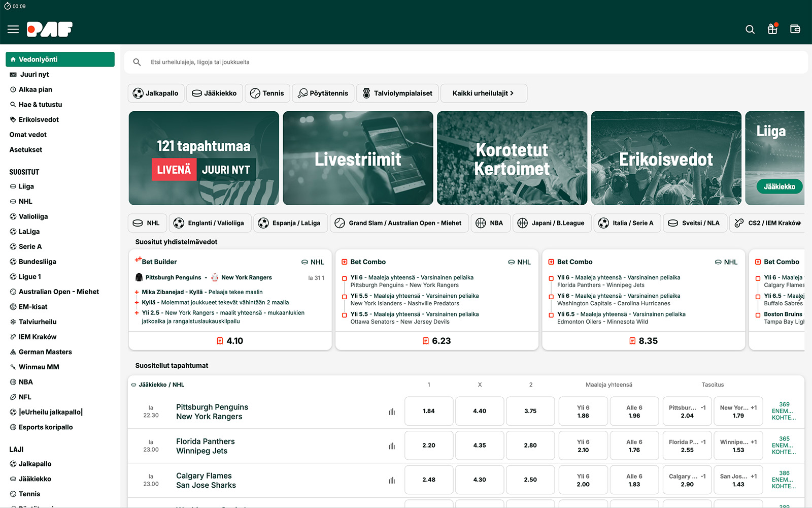Select Jääkiekko sport tab
The width and height of the screenshot is (812, 508).
[x=214, y=93]
